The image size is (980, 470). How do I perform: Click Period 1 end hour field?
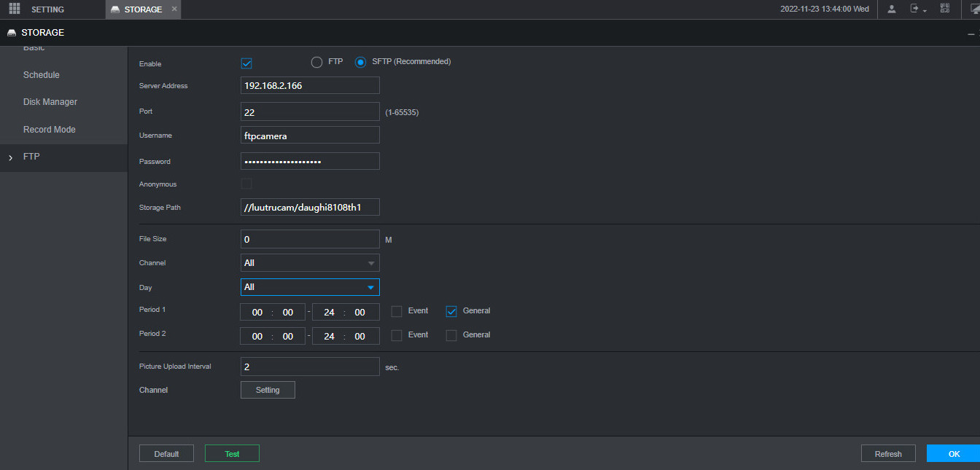(x=329, y=313)
